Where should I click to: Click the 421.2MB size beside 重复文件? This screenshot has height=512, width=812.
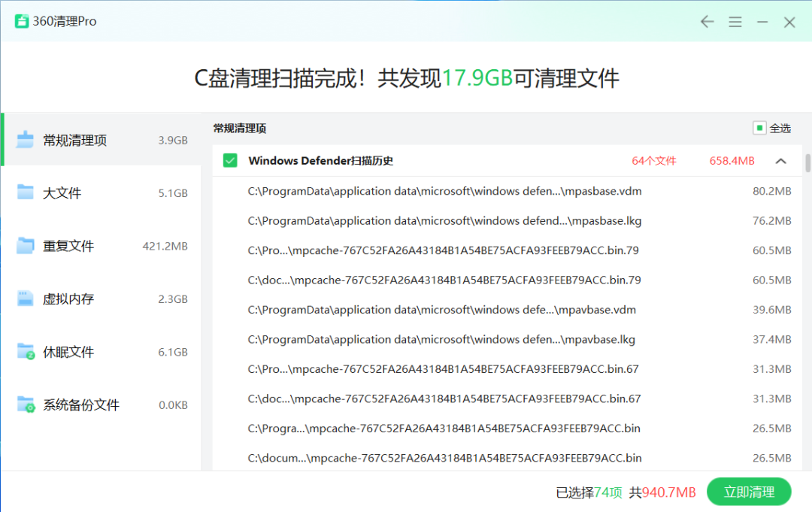[x=165, y=246]
